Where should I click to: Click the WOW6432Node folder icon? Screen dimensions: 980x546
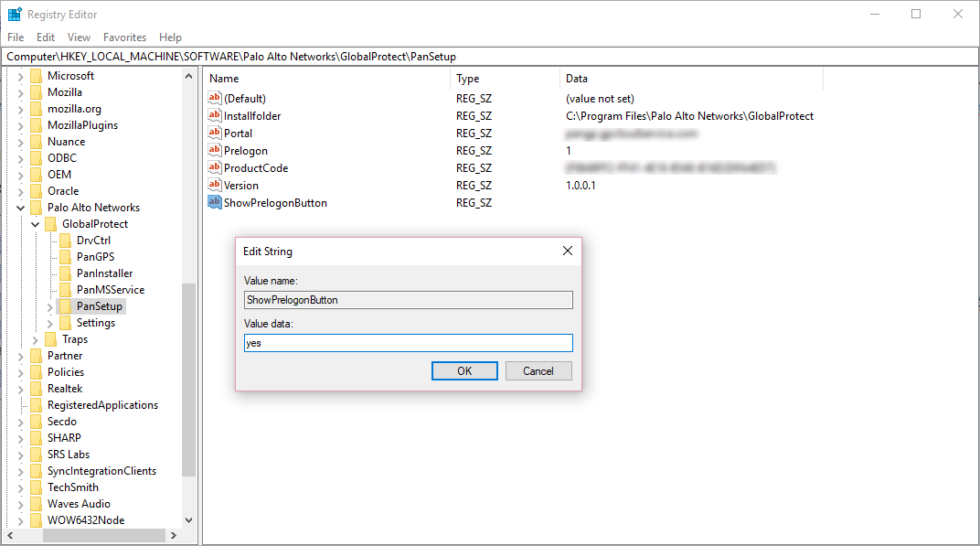point(37,519)
